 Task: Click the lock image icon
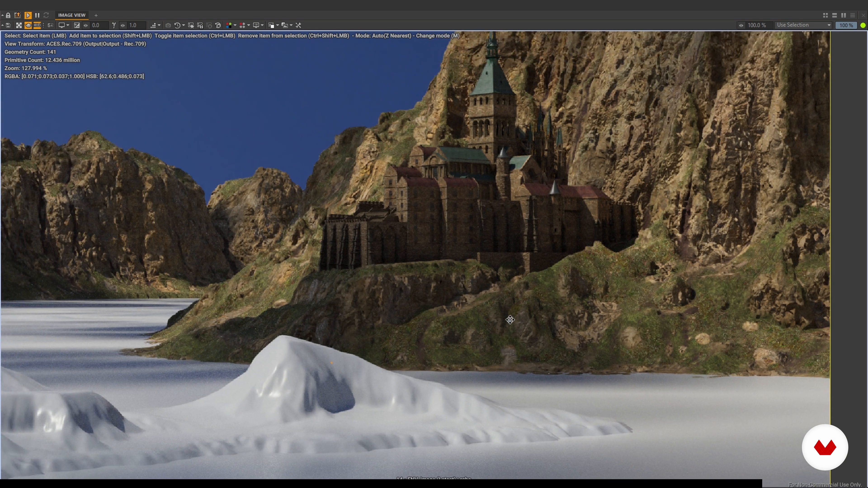200,25
